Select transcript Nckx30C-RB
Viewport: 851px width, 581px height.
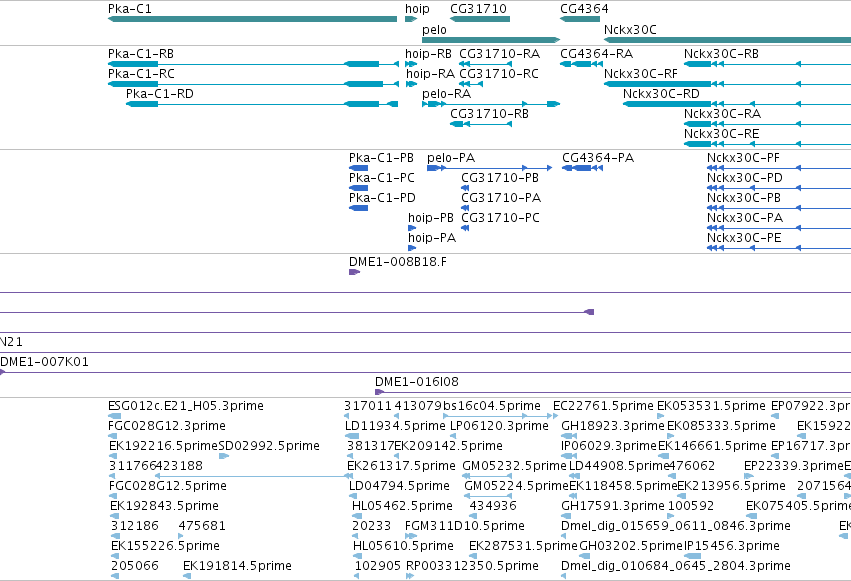(x=721, y=54)
